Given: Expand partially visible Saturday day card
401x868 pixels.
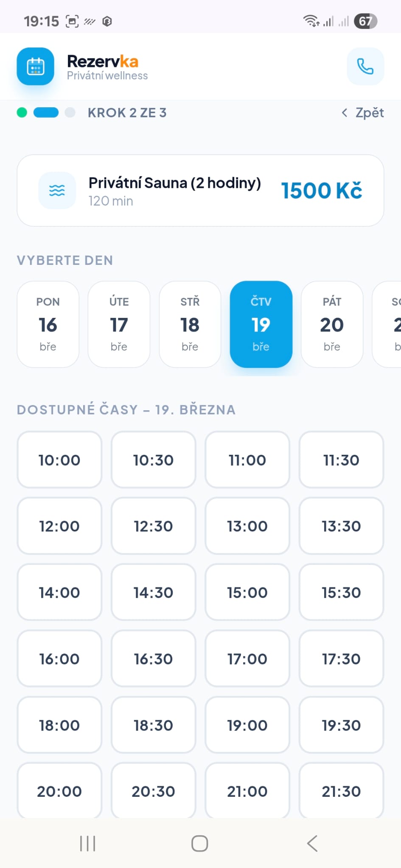Looking at the screenshot, I should point(391,324).
